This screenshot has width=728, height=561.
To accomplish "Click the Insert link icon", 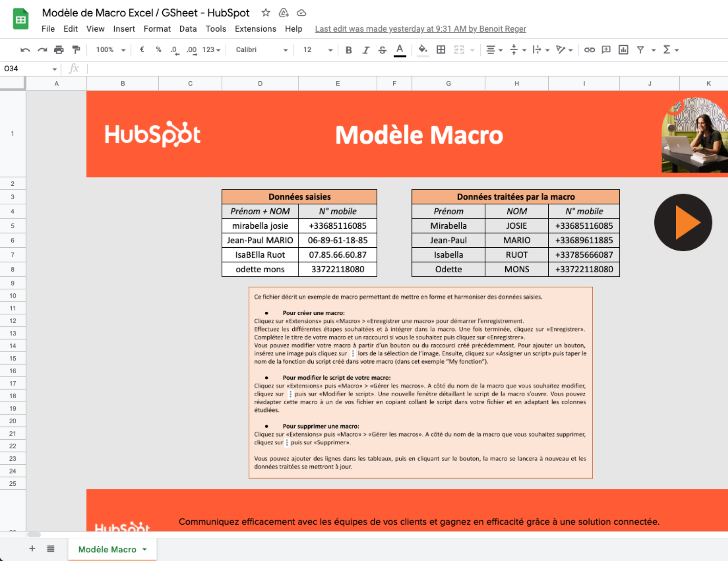I will [590, 50].
